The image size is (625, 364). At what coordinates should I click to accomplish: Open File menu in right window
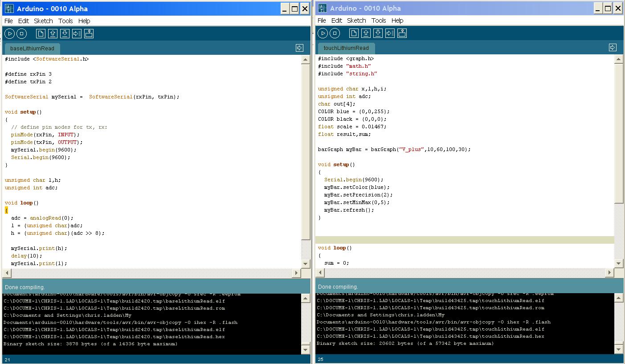322,20
